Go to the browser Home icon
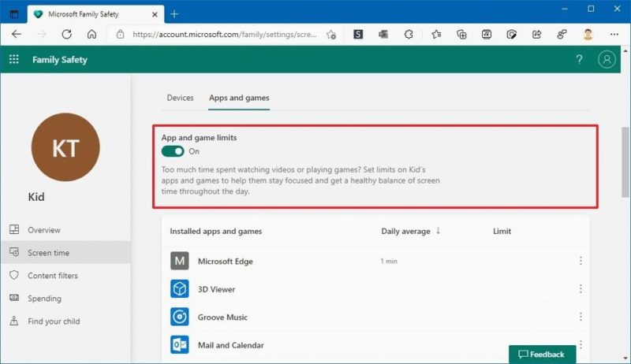Viewport: 631px width, 364px height. pyautogui.click(x=92, y=35)
